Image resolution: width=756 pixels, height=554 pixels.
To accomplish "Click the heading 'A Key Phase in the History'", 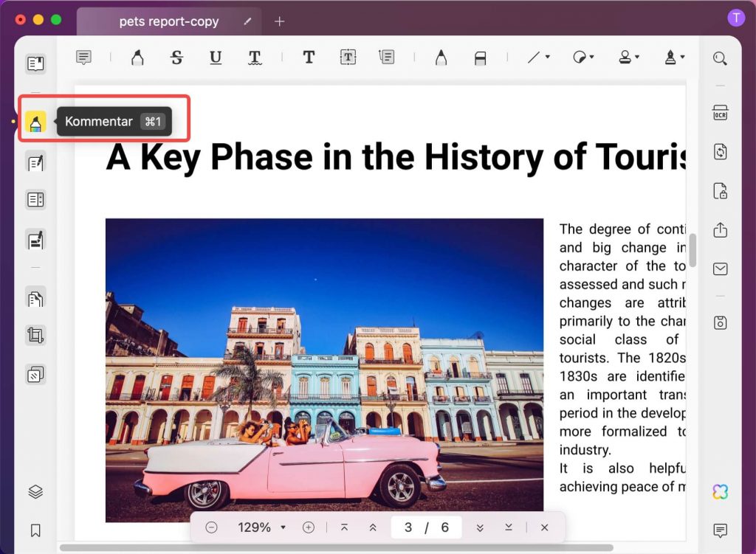I will coord(396,157).
